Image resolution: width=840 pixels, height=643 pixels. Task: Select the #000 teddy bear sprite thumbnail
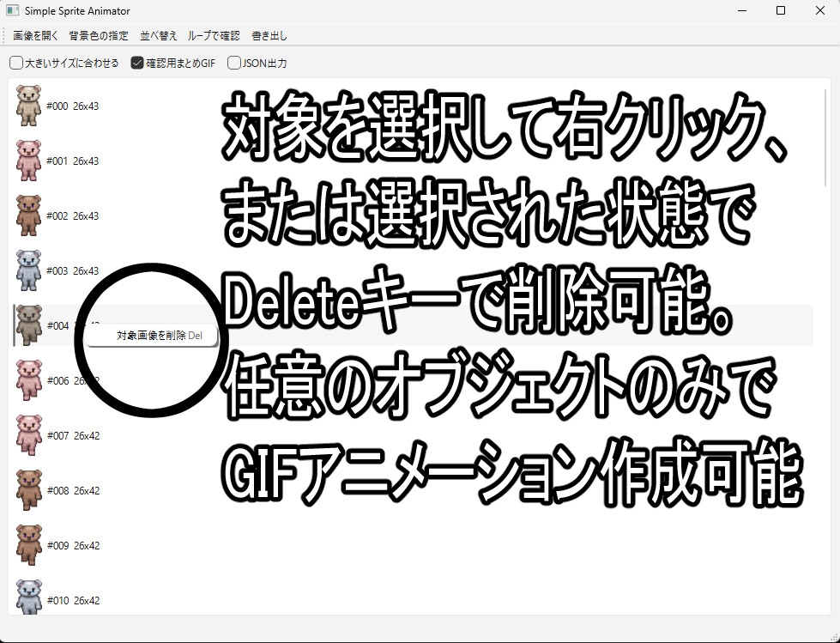pyautogui.click(x=27, y=106)
